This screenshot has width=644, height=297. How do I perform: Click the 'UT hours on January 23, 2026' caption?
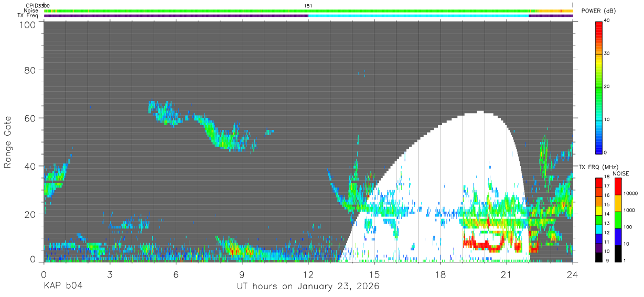click(308, 287)
